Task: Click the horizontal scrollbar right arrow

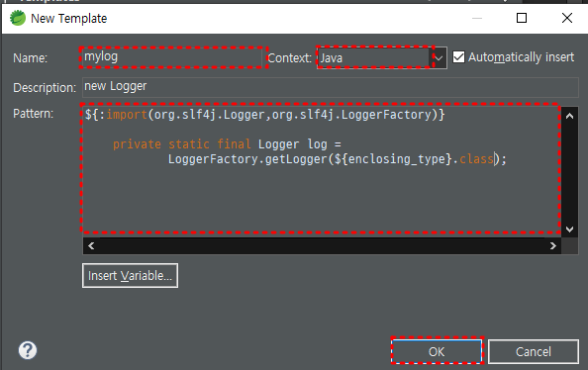Action: click(552, 246)
